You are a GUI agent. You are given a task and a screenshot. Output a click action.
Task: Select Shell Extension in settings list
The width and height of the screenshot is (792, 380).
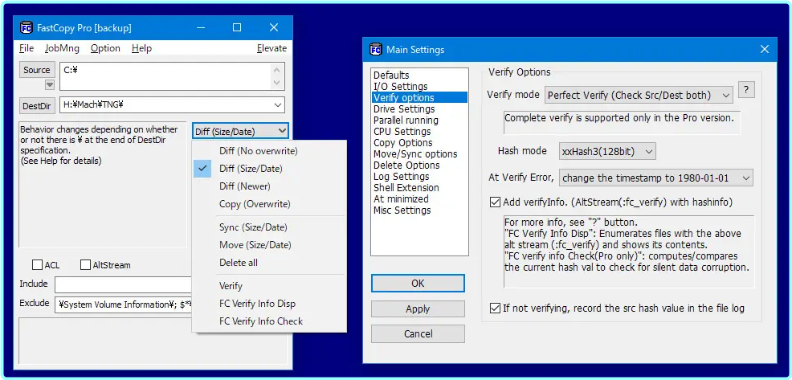coord(419,187)
